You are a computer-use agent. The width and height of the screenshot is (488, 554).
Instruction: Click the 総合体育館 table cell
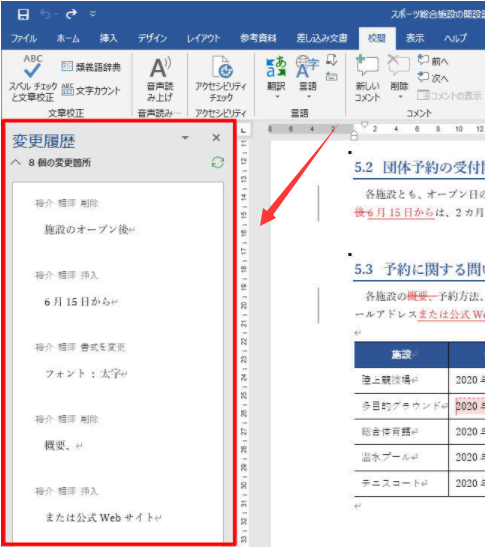401,432
